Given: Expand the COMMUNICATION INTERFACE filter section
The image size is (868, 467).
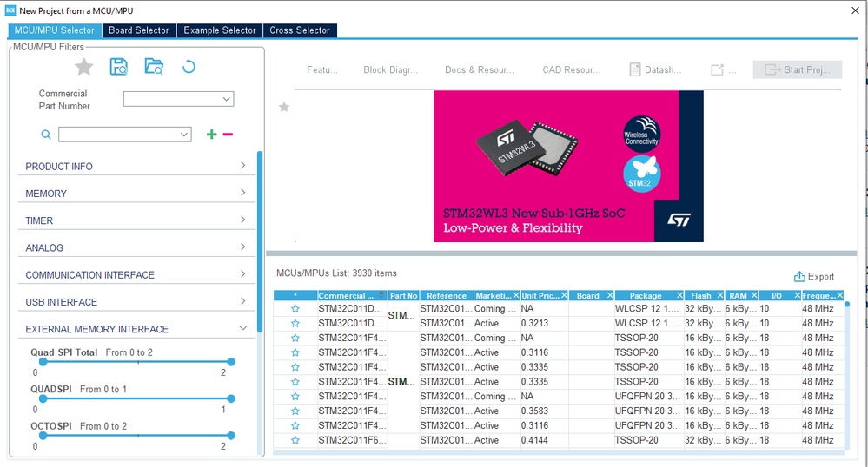Looking at the screenshot, I should (x=136, y=275).
